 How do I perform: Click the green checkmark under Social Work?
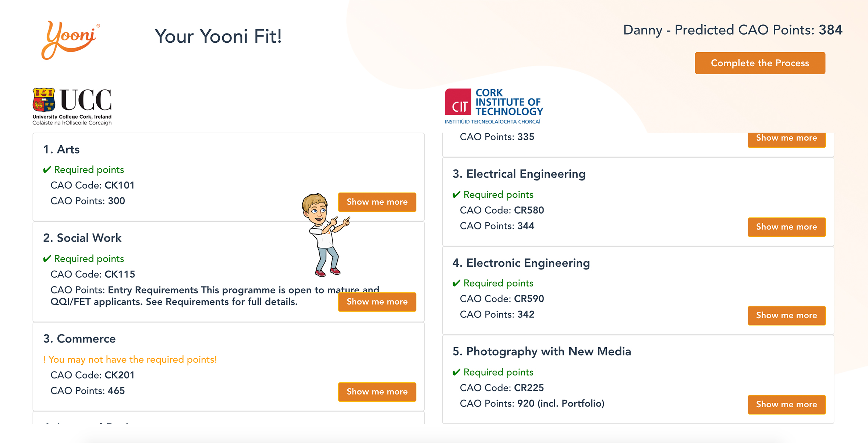click(47, 259)
